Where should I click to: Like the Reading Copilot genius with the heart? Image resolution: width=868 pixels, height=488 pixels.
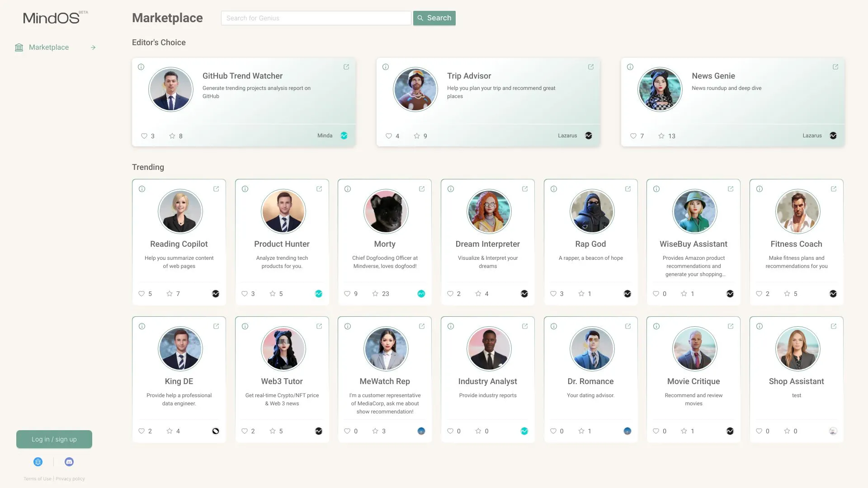pyautogui.click(x=141, y=294)
